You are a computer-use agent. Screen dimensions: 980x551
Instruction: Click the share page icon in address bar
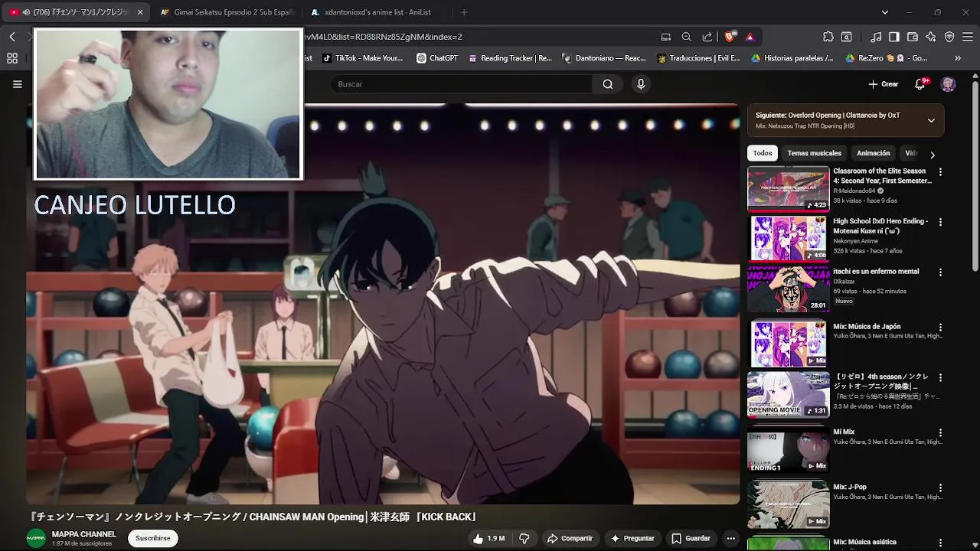pos(707,37)
